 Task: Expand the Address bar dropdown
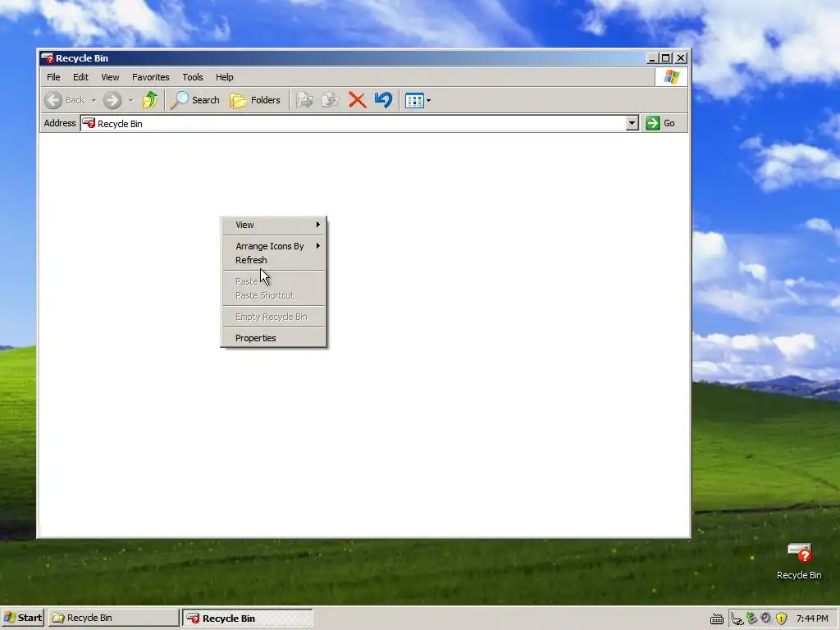pyautogui.click(x=632, y=123)
